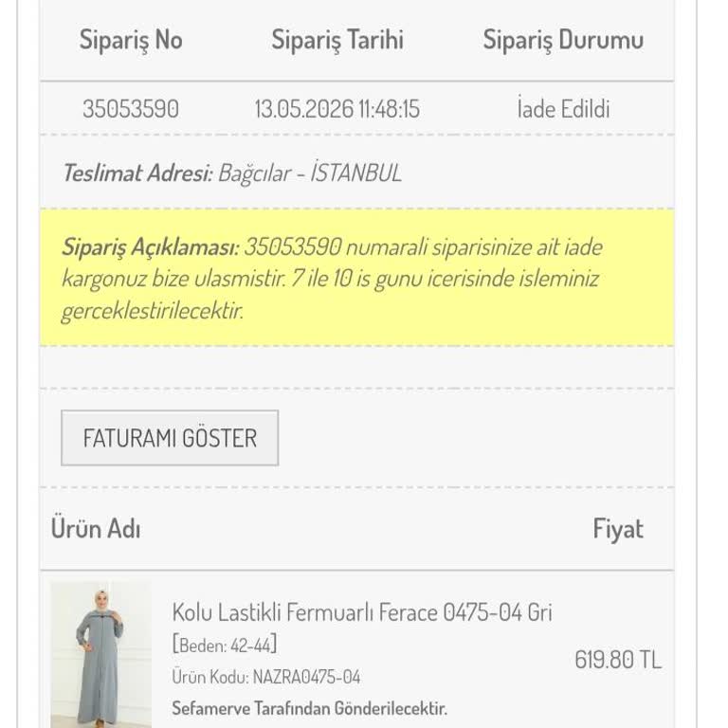The height and width of the screenshot is (728, 728).
Task: Click order number inside the yellow description
Action: click(293, 246)
